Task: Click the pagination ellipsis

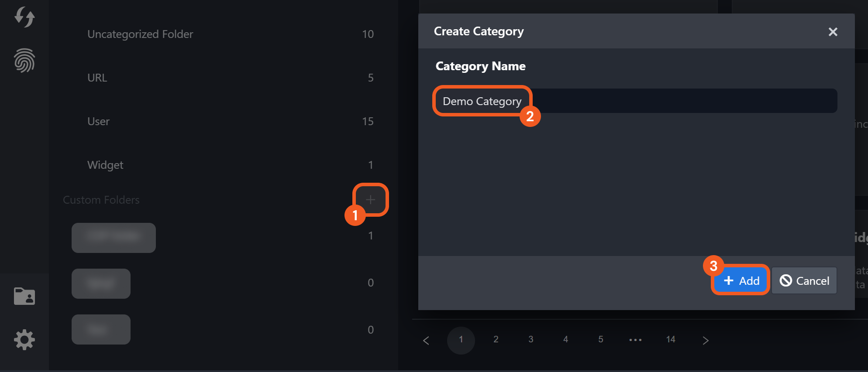Action: point(635,340)
